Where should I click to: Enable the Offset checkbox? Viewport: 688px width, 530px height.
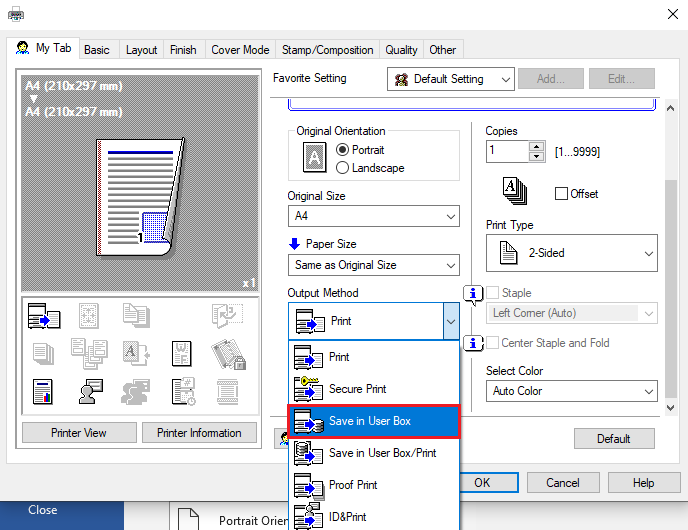pyautogui.click(x=561, y=193)
